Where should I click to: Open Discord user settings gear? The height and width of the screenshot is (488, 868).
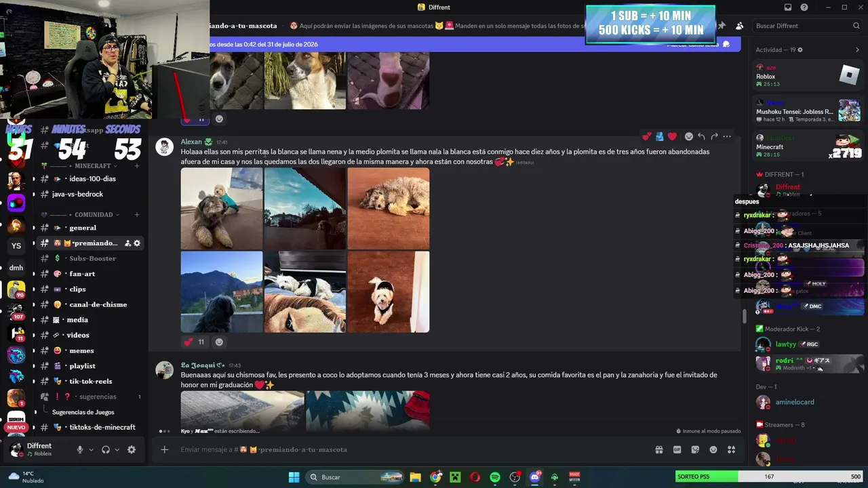[x=132, y=449]
